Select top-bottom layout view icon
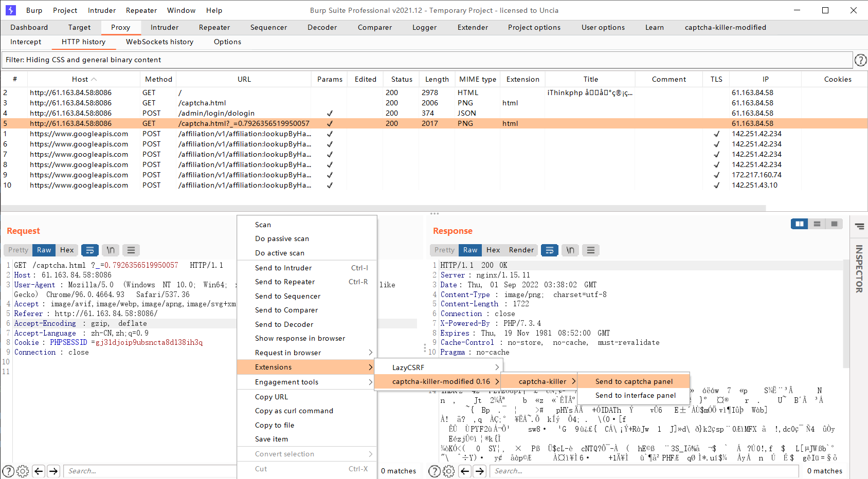Image resolution: width=868 pixels, height=479 pixels. [x=817, y=224]
